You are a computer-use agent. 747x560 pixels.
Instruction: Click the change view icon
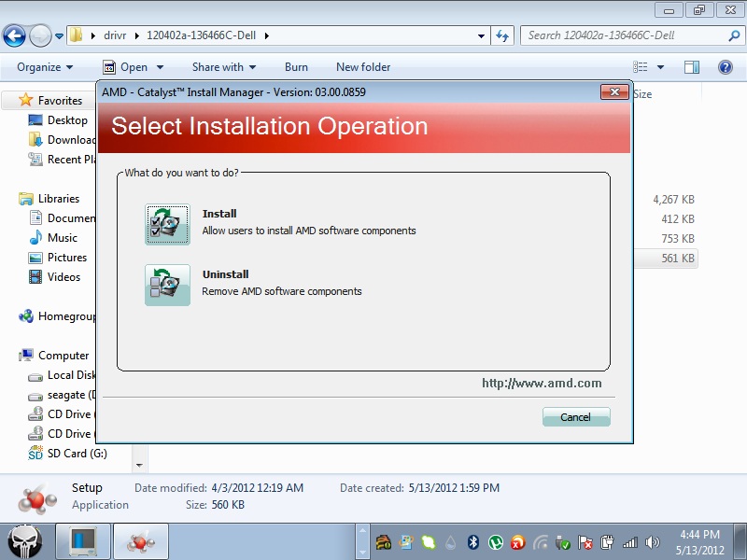pyautogui.click(x=640, y=67)
